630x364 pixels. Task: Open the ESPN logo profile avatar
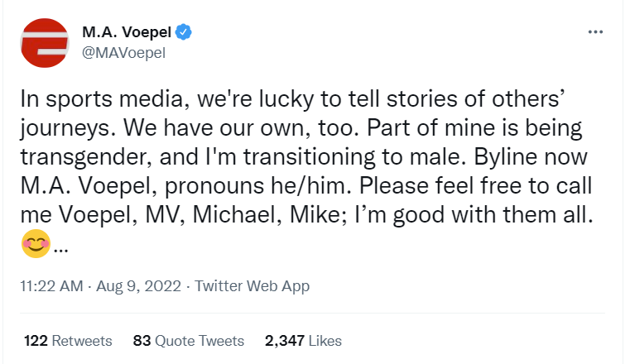coord(45,42)
